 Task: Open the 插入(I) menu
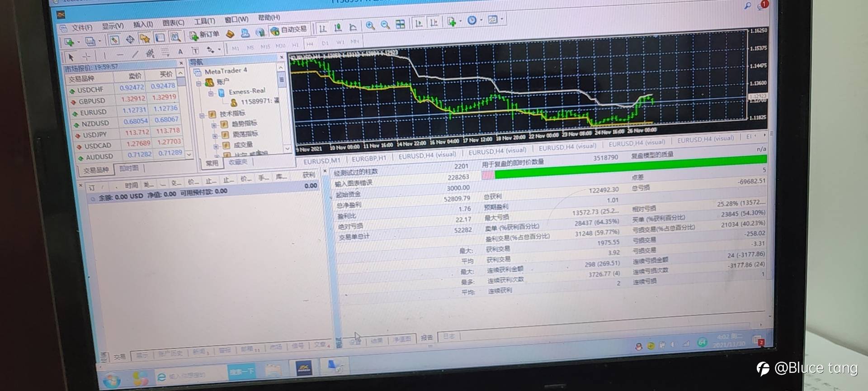click(143, 24)
